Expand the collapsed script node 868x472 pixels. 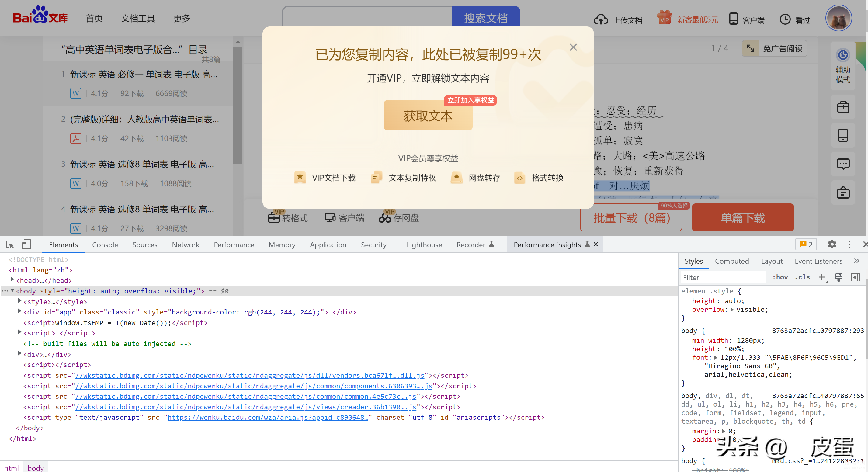pyautogui.click(x=19, y=332)
